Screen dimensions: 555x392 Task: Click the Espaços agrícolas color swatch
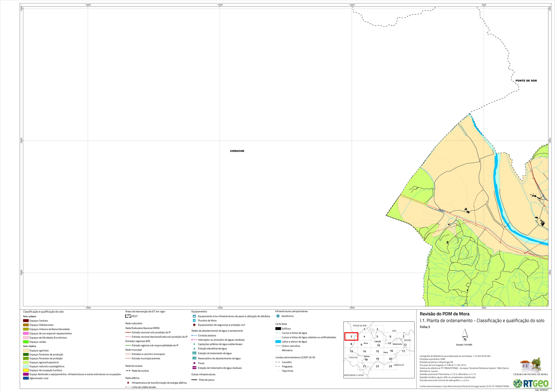click(26, 350)
